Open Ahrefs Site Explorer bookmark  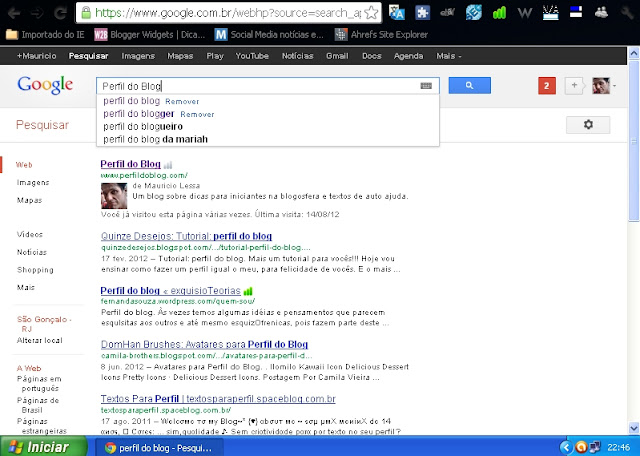coord(381,35)
